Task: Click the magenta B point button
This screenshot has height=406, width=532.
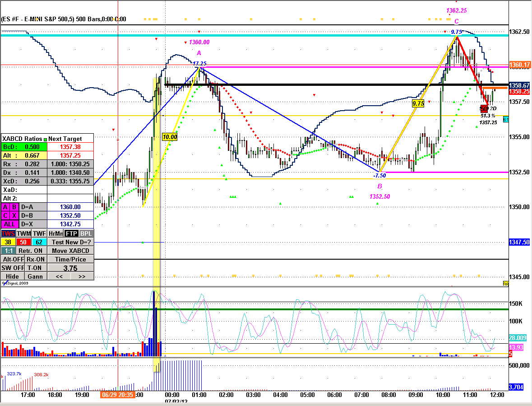Action: pos(14,207)
